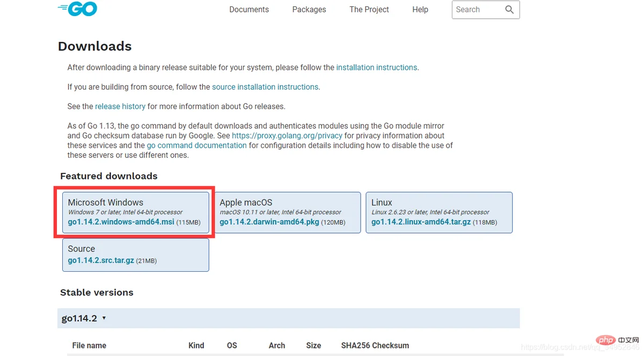This screenshot has height=356, width=644.
Task: Follow the proxy.golang.org/privacy link
Action: [x=287, y=136]
